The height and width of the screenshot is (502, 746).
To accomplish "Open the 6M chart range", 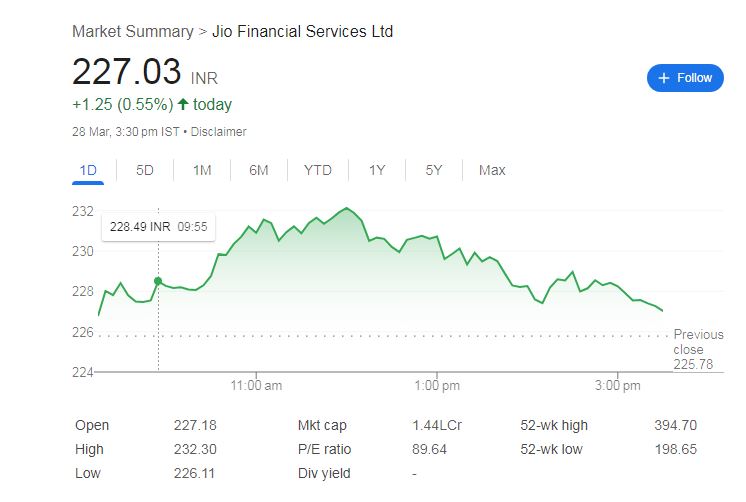I will click(259, 170).
